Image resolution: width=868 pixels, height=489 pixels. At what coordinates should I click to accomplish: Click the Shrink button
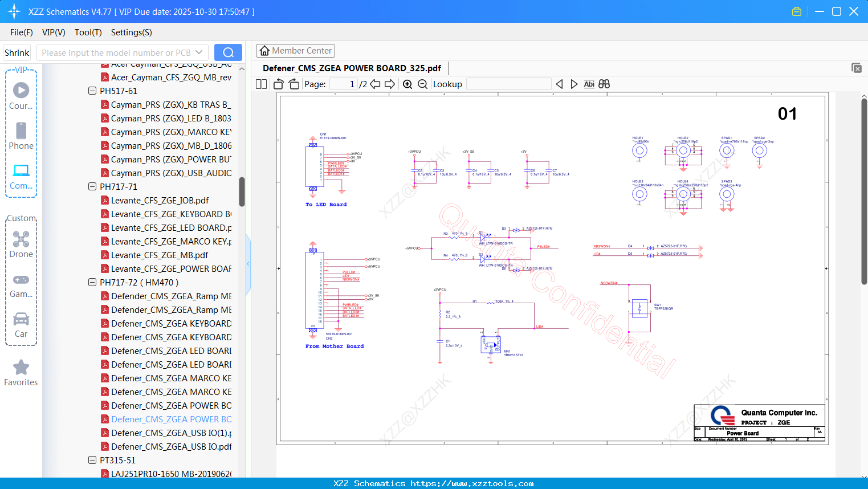tap(17, 53)
